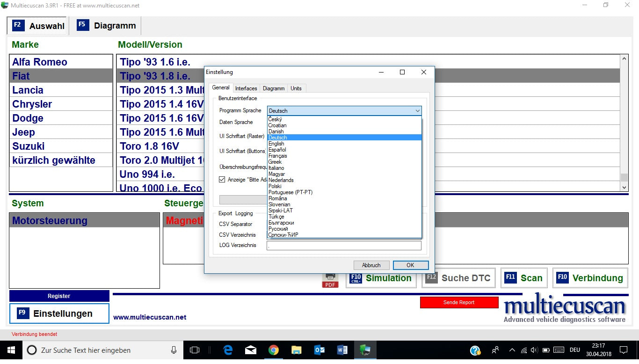Open the Mail app taskbar icon
639x364 pixels.
[251, 350]
